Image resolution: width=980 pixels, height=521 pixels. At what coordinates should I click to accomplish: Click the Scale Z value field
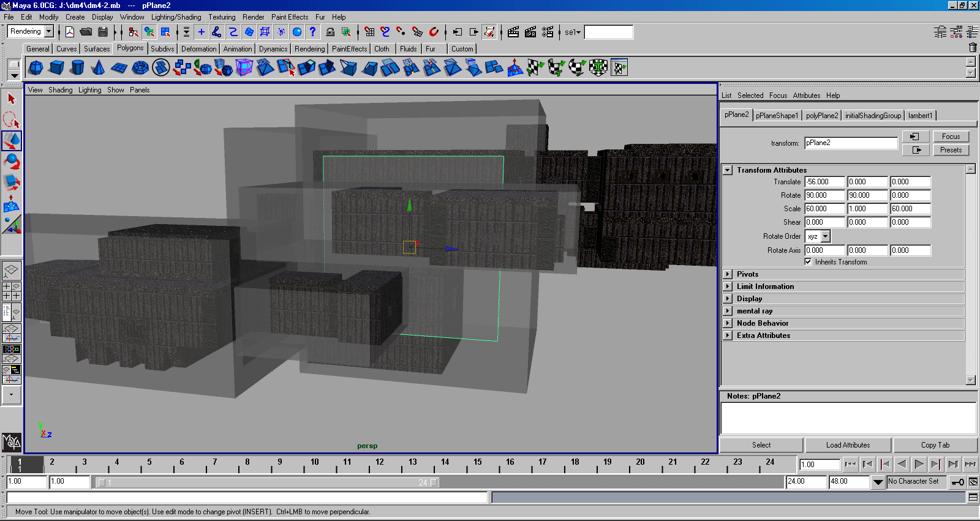coord(910,209)
